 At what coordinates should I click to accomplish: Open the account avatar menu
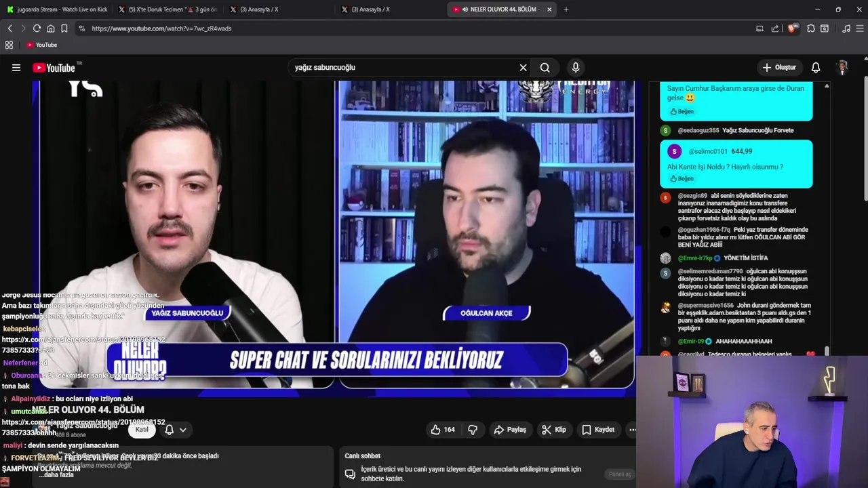[843, 68]
